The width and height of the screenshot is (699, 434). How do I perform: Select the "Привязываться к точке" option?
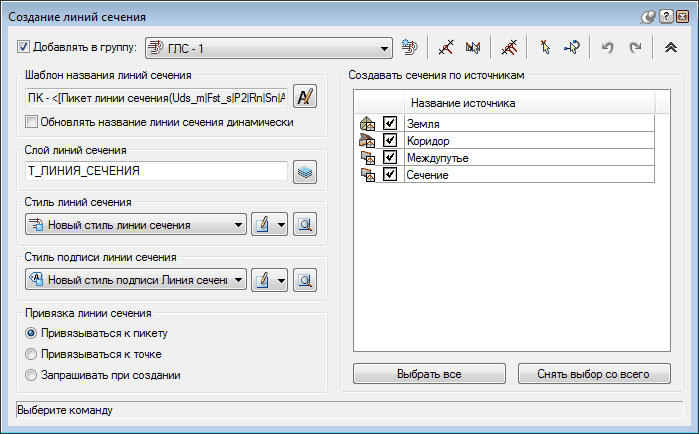[x=33, y=354]
